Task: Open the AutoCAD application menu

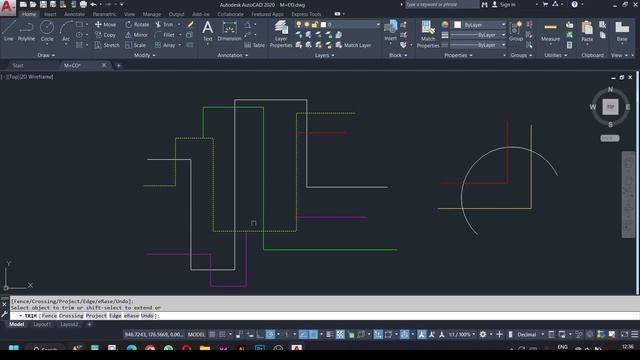Action: point(7,7)
